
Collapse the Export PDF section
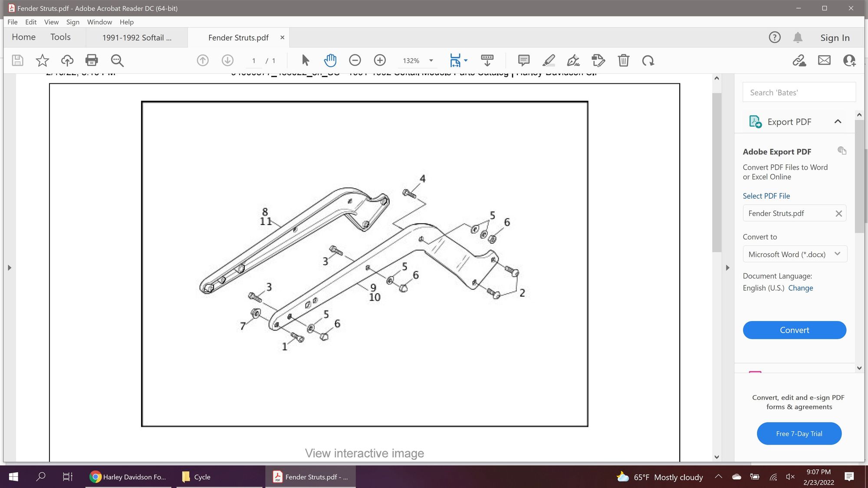(x=838, y=122)
